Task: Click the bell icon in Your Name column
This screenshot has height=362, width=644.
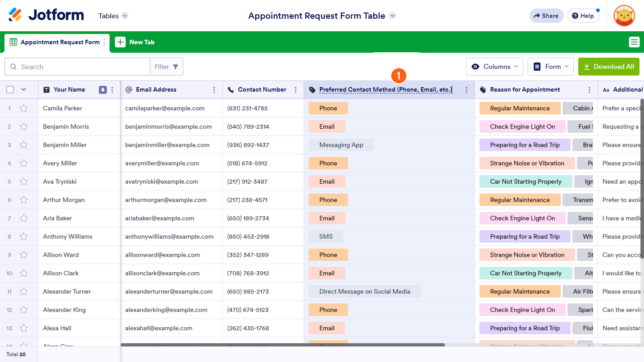Action: [103, 90]
